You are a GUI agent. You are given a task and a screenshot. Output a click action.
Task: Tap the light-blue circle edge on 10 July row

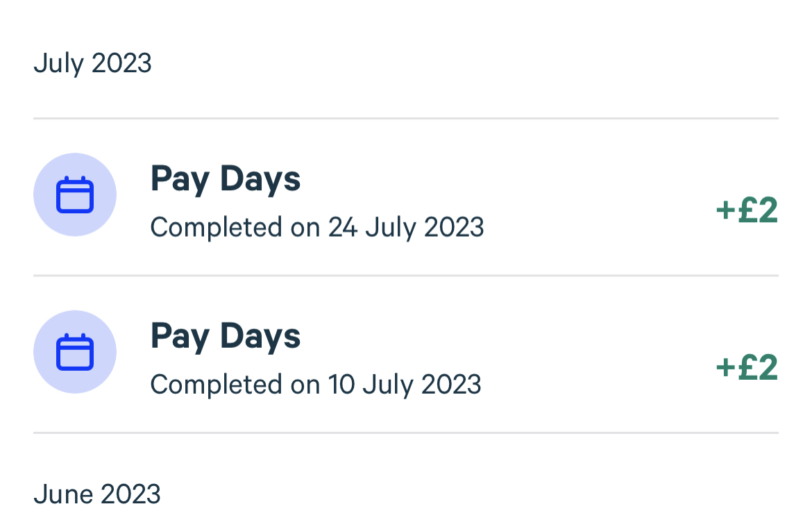pyautogui.click(x=42, y=352)
